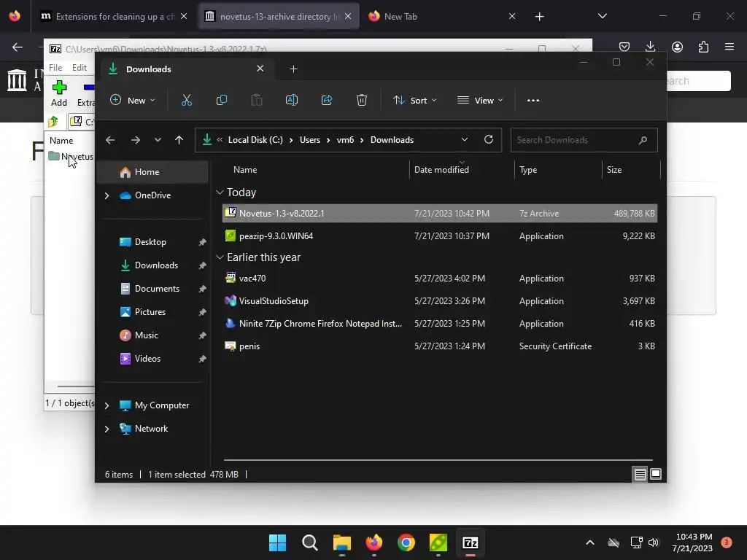Image resolution: width=747 pixels, height=560 pixels.
Task: Click the Share icon in Explorer toolbar
Action: [327, 101]
